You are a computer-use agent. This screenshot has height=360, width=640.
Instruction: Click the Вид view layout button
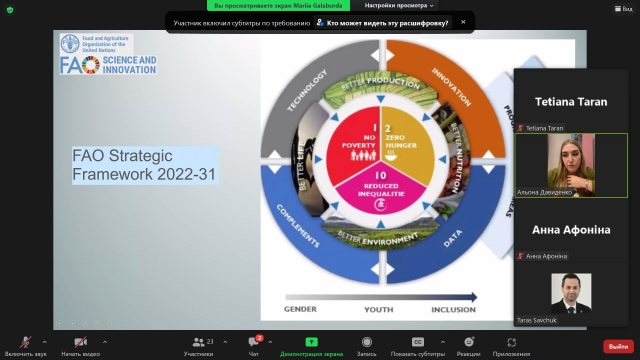(x=624, y=9)
